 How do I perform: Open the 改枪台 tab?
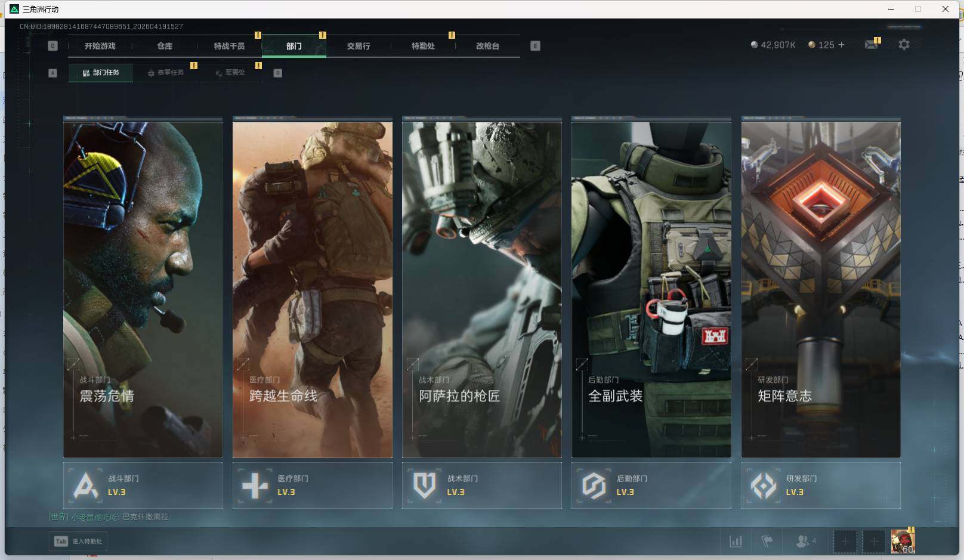487,46
